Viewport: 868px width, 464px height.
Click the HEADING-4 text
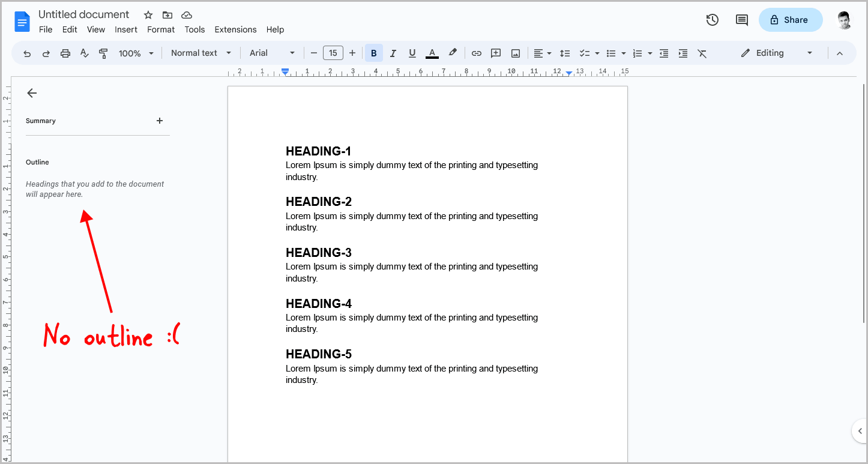pos(319,304)
